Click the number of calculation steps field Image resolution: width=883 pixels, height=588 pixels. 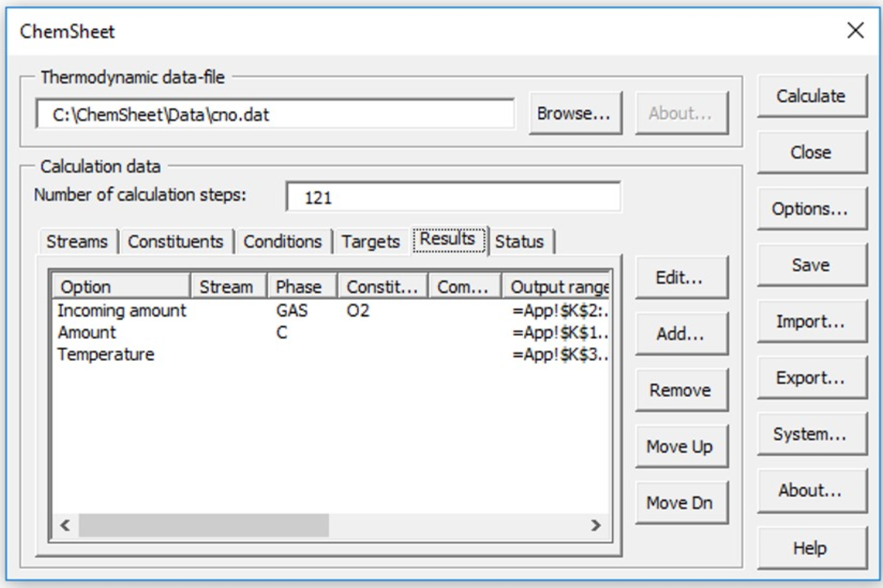pyautogui.click(x=453, y=197)
